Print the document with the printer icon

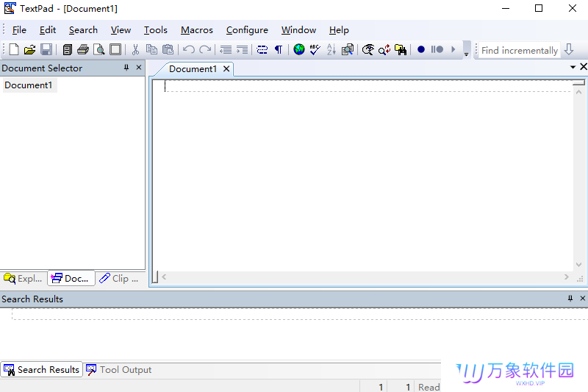click(83, 49)
